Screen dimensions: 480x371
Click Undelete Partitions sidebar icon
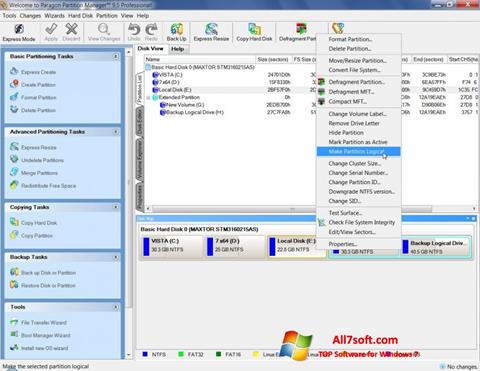pyautogui.click(x=14, y=159)
